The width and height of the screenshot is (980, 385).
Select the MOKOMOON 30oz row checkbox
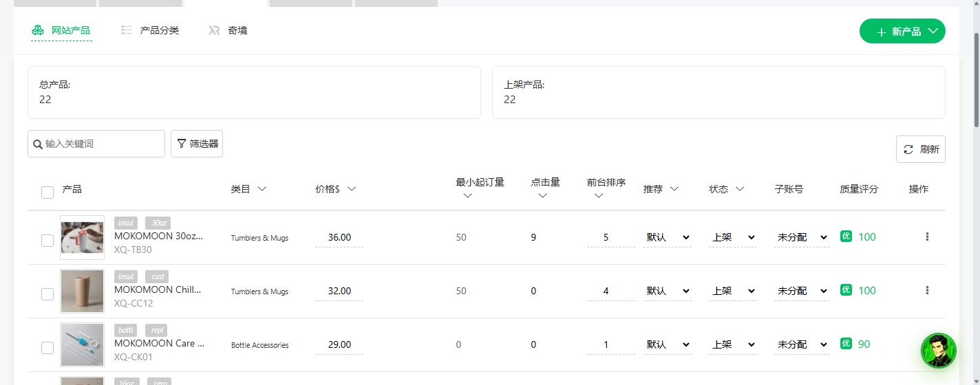click(47, 241)
